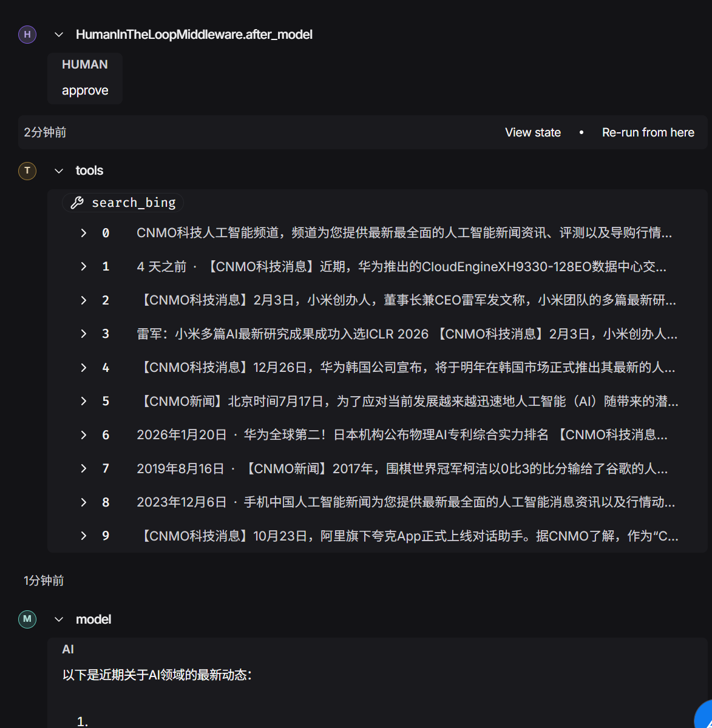The image size is (712, 728).
Task: Click the H human avatar icon
Action: click(27, 35)
